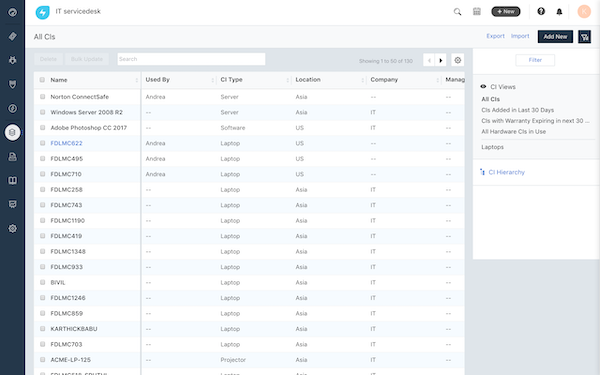
Task: Open the dashboard icon in sidebar
Action: pyautogui.click(x=12, y=12)
